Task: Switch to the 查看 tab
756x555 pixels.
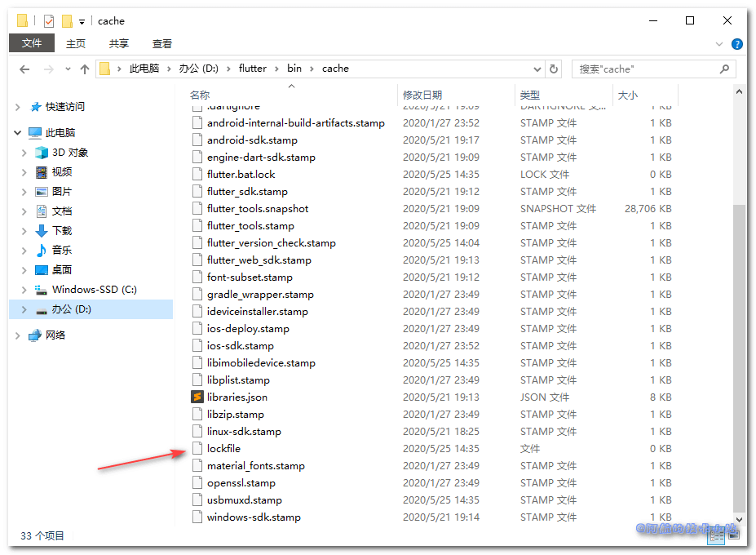Action: [162, 44]
